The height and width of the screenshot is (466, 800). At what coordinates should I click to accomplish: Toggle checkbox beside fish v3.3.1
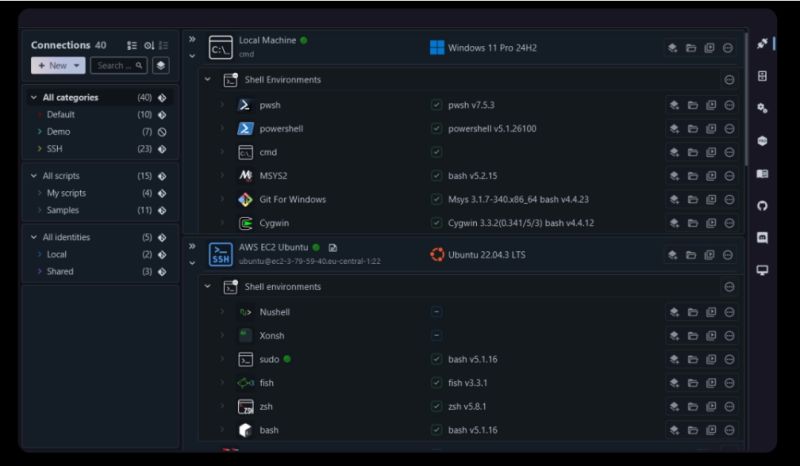point(436,383)
